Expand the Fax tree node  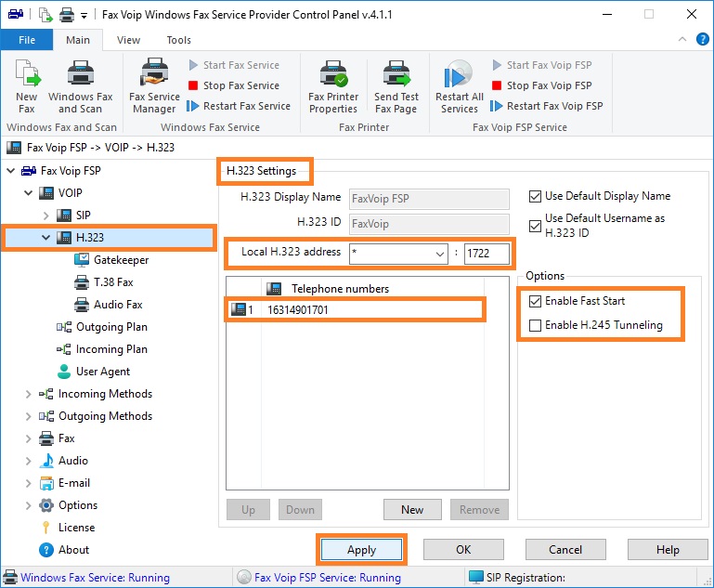pyautogui.click(x=28, y=438)
